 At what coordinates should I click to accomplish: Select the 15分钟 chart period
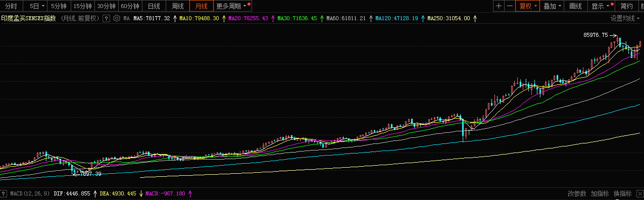pos(82,6)
